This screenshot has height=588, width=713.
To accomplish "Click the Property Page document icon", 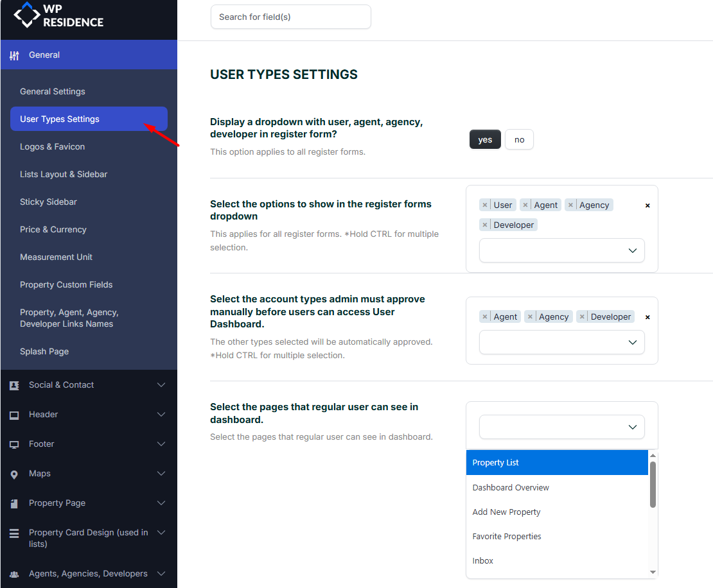I will (14, 504).
